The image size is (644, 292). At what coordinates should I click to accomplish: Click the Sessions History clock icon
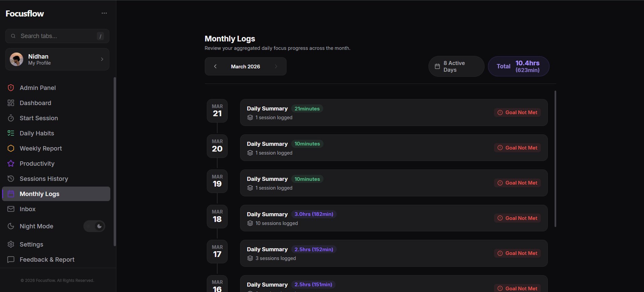(x=11, y=179)
